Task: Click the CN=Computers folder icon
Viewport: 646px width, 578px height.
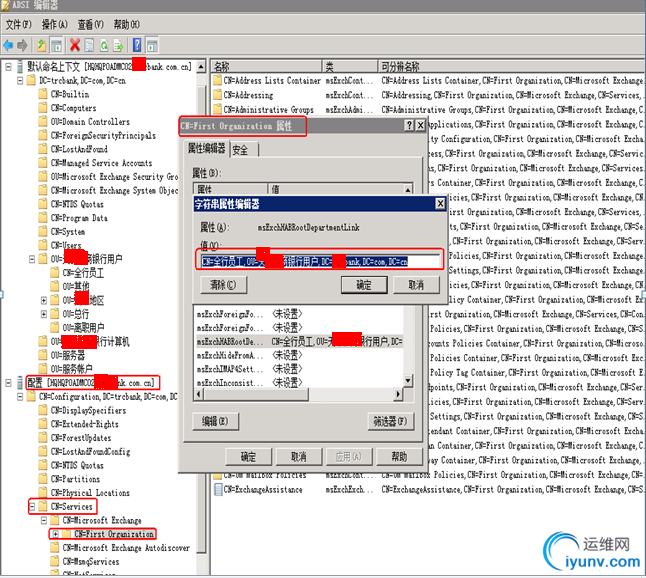Action: (x=42, y=108)
